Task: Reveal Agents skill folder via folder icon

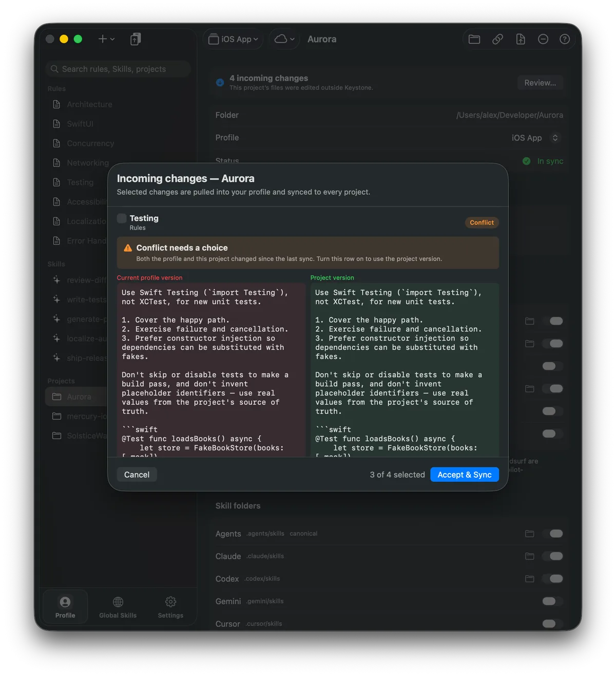Action: pyautogui.click(x=530, y=534)
